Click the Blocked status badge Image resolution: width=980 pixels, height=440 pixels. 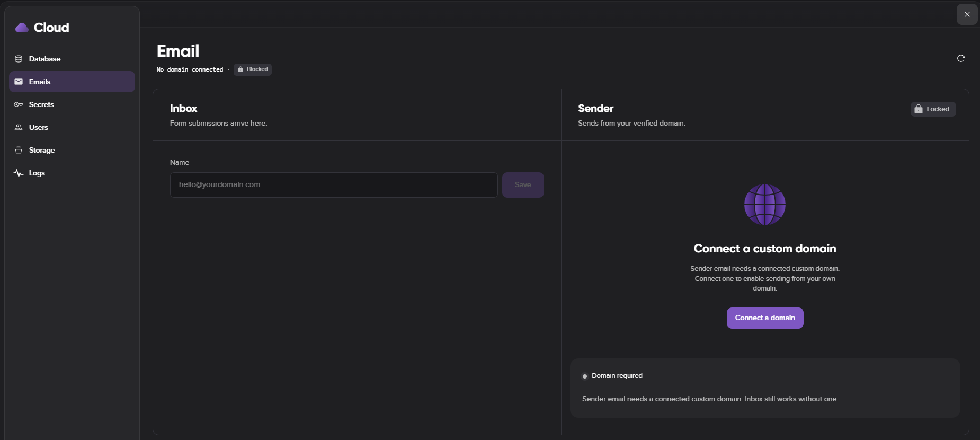pyautogui.click(x=253, y=69)
